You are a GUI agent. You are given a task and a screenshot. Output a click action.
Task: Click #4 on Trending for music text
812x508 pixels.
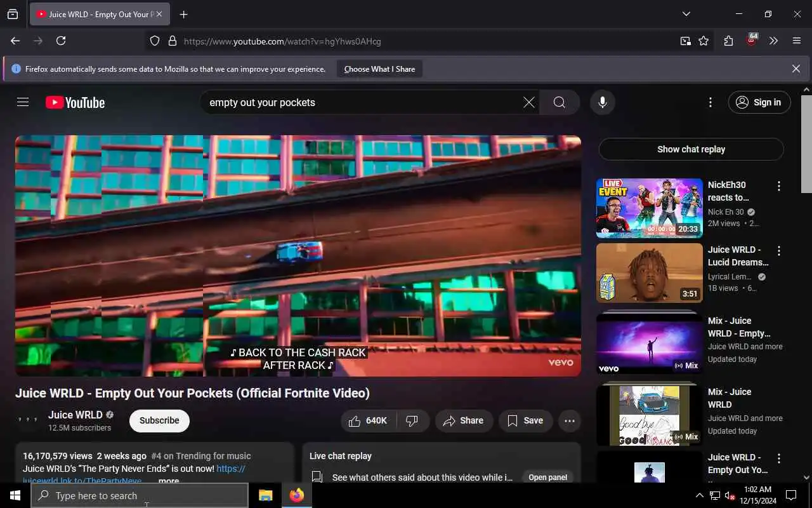[x=200, y=456]
